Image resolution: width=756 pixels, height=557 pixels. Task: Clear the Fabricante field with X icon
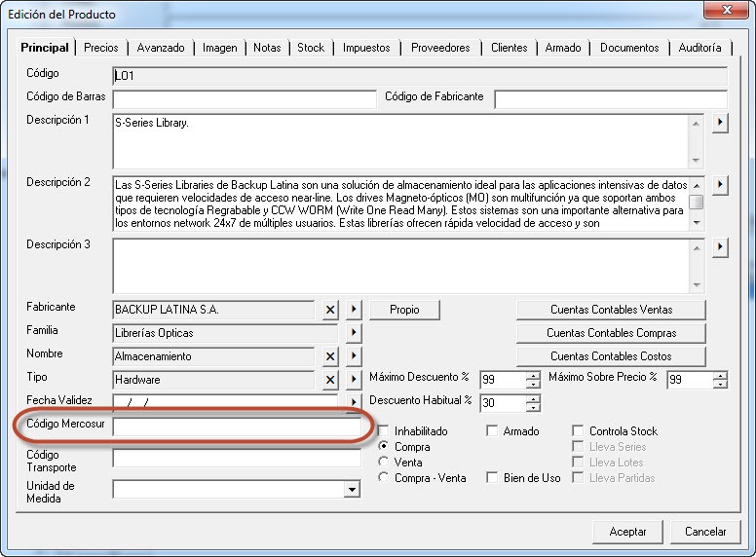pos(330,310)
